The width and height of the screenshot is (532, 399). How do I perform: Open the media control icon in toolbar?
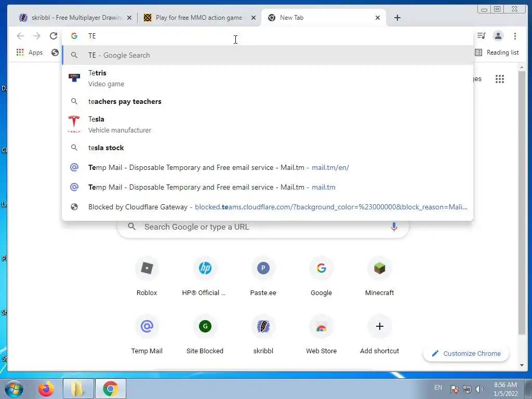[482, 36]
